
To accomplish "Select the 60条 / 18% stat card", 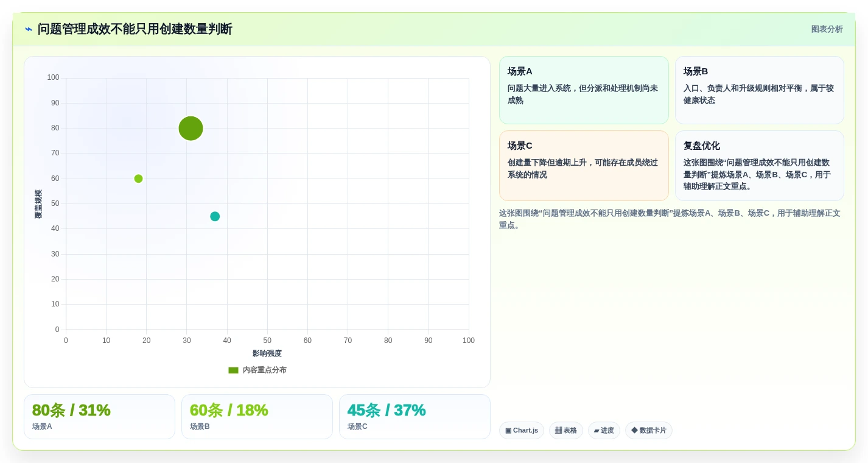I will tap(257, 417).
